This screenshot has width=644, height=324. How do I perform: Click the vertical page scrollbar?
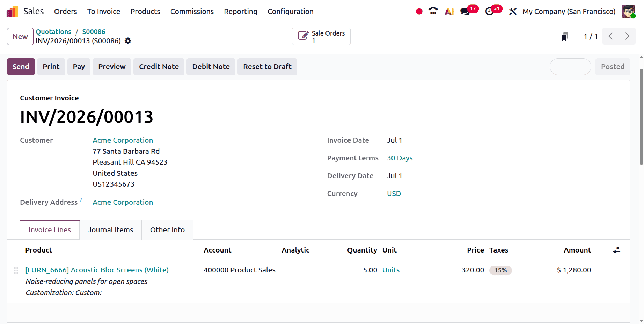click(x=641, y=117)
